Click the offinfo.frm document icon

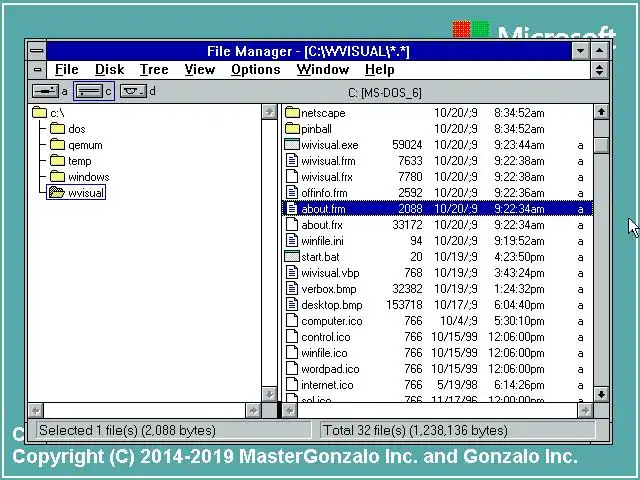pyautogui.click(x=291, y=192)
